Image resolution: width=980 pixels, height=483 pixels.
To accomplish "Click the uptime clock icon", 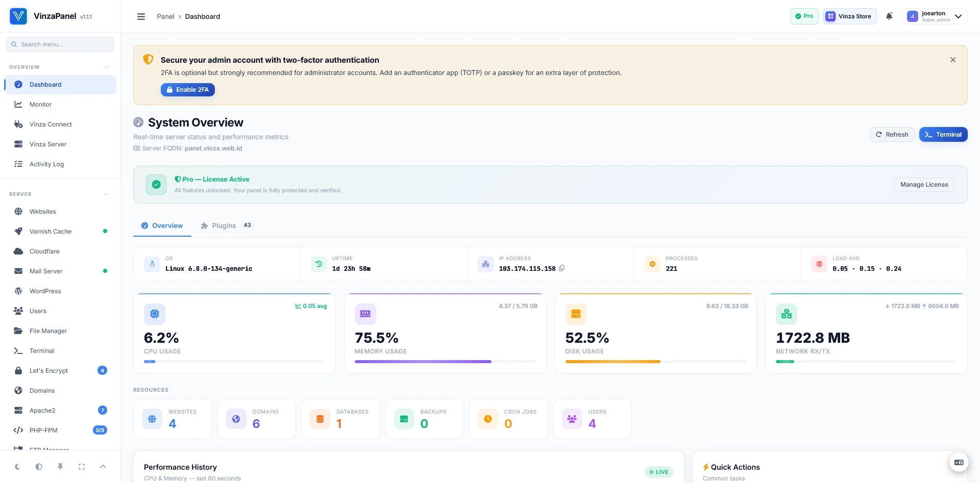I will click(319, 264).
